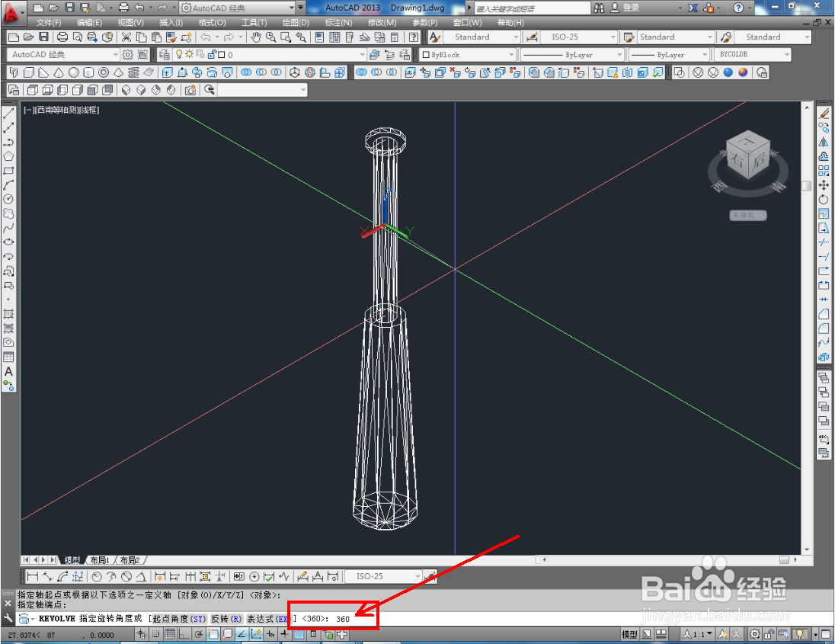
Task: Click the Mirror tool in modify toolbar
Action: point(824,142)
